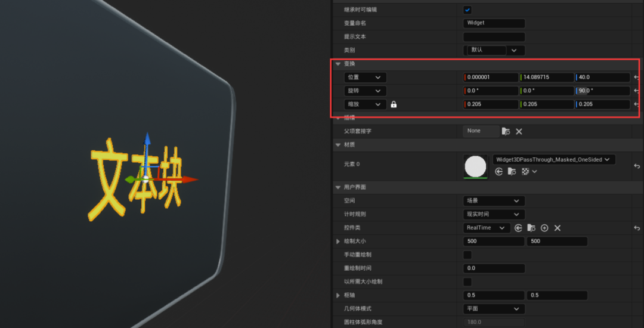This screenshot has width=644, height=328.
Task: Use selected asset arrow icon under 元素 0 material
Action: point(499,172)
